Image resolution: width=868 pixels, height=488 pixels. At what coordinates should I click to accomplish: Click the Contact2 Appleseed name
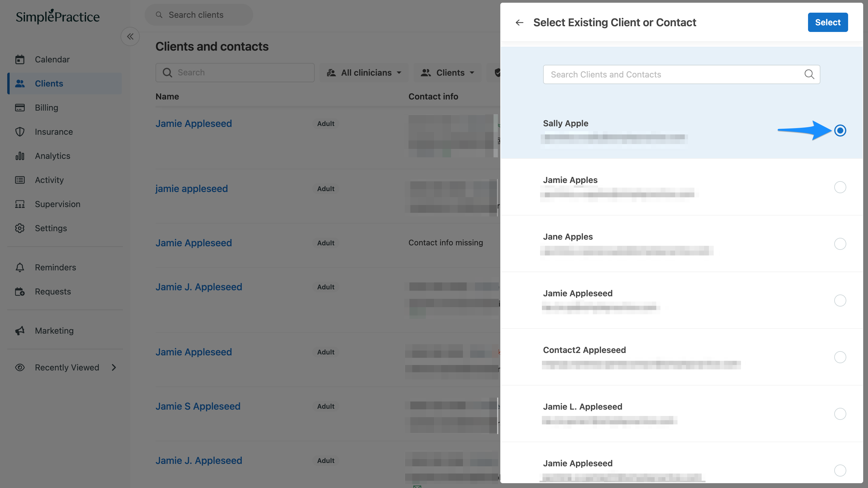tap(584, 350)
